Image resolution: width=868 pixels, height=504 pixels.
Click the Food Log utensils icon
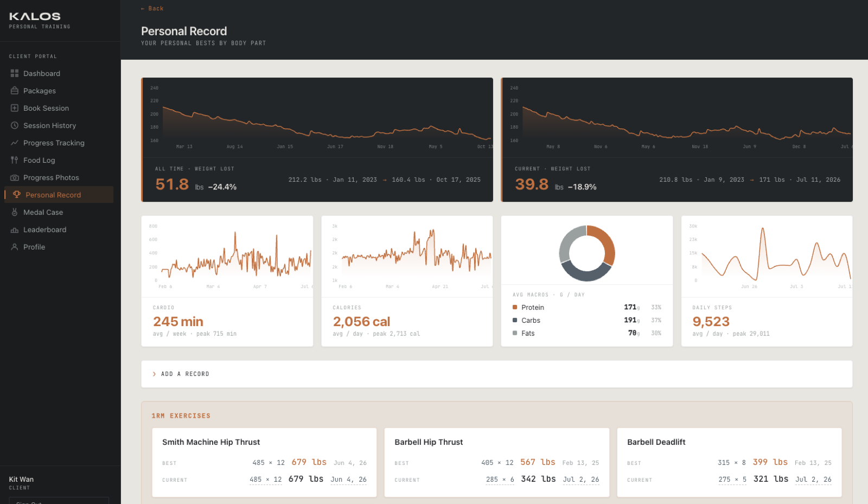(15, 160)
